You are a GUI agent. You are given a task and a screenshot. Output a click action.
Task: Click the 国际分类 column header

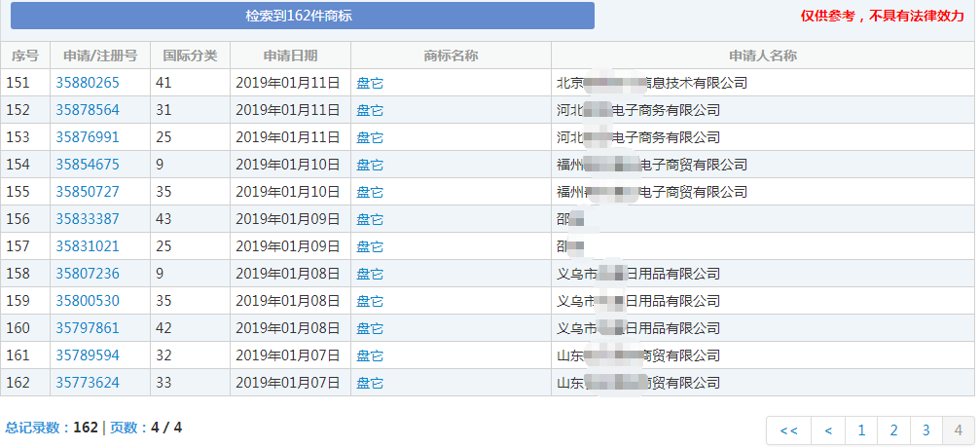click(190, 56)
